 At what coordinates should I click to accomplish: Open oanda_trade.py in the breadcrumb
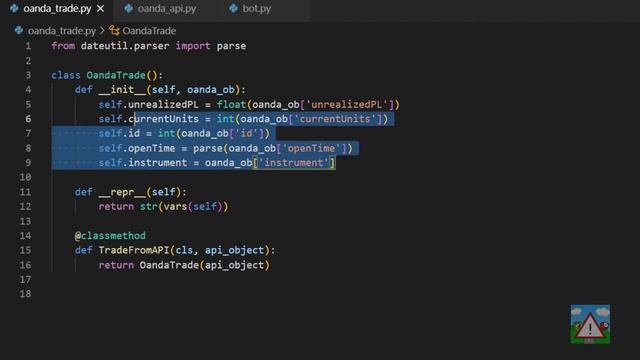click(62, 31)
